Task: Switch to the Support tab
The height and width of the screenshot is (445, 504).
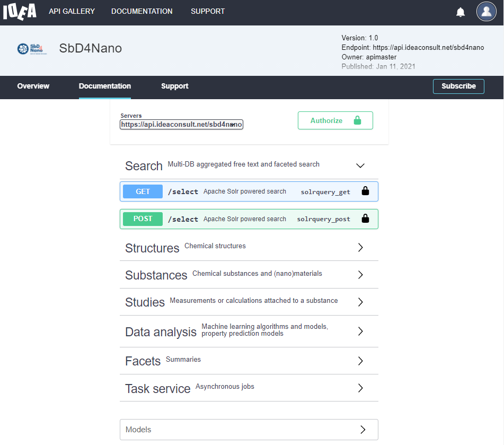Action: point(174,86)
